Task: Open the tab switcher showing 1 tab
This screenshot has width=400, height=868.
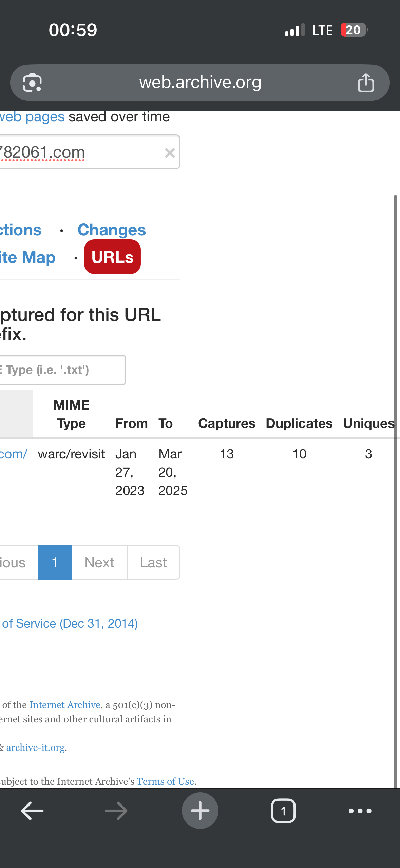Action: 283,811
